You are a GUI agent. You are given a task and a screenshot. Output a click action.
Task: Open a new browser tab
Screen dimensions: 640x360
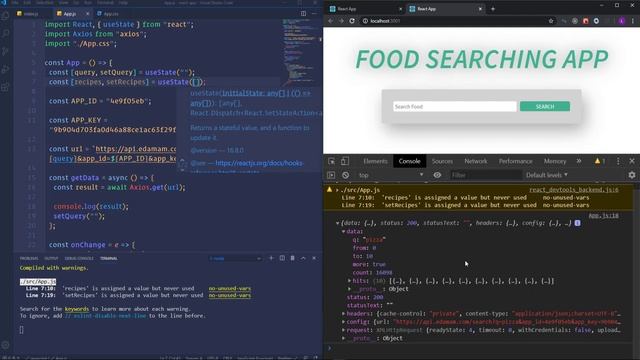pos(493,9)
